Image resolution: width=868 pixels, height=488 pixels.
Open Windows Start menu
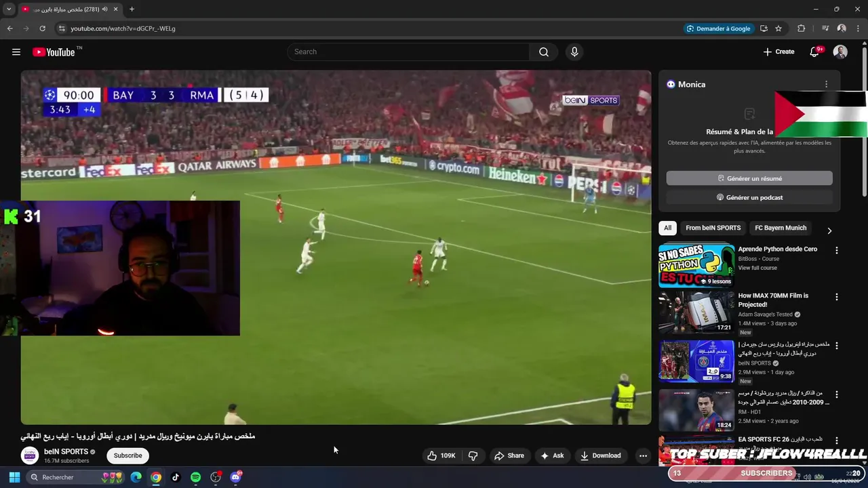tap(14, 477)
